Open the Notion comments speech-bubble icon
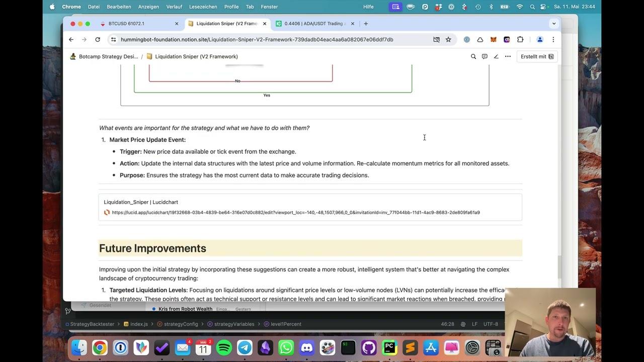644x362 pixels. [x=485, y=56]
